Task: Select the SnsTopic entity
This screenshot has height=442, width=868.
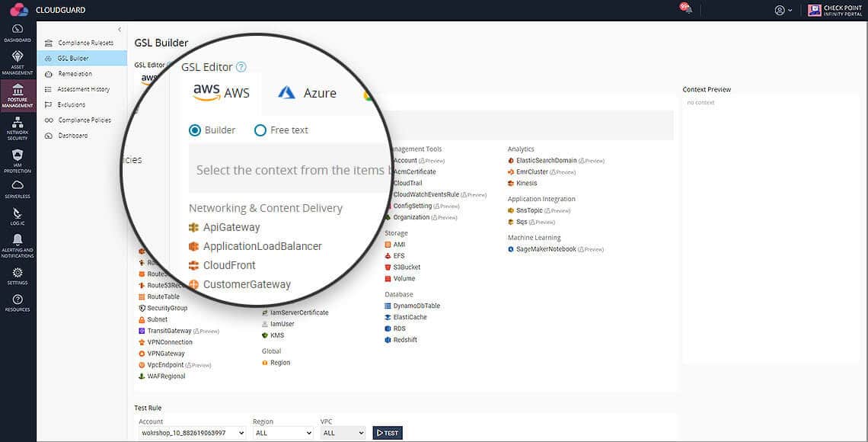Action: pyautogui.click(x=529, y=210)
